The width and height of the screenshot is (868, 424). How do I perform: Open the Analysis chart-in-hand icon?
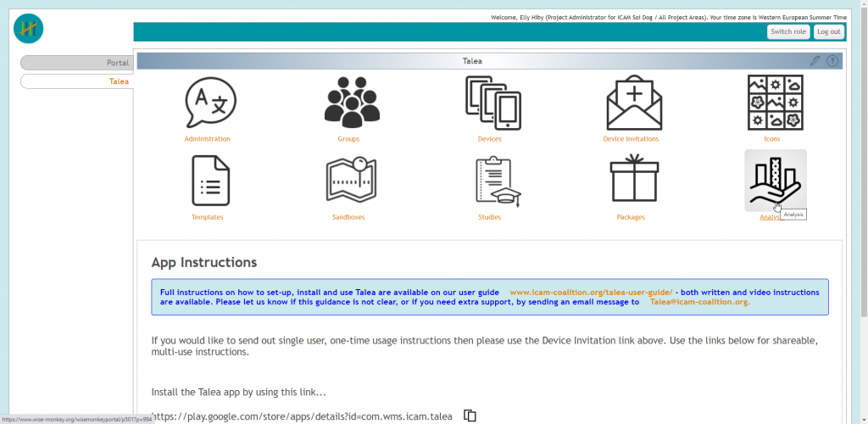775,181
